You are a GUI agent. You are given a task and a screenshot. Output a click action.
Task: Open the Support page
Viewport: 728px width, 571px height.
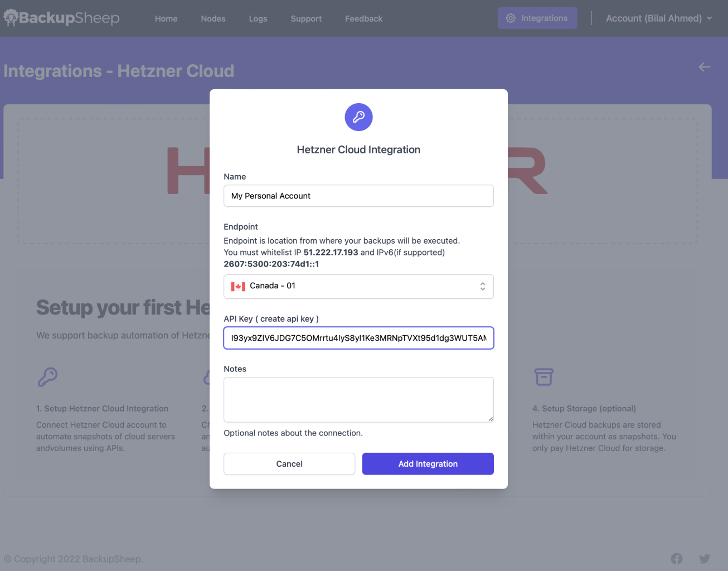click(306, 18)
